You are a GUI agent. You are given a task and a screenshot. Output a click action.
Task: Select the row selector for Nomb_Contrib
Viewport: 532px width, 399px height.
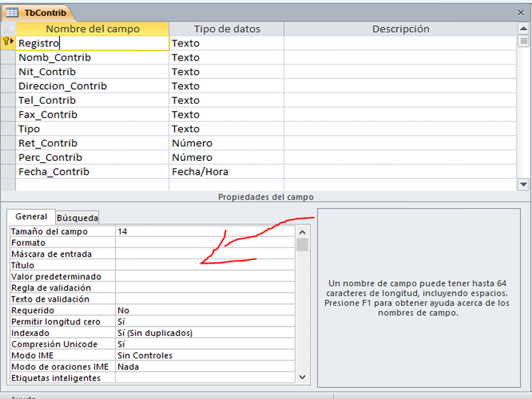[x=7, y=57]
